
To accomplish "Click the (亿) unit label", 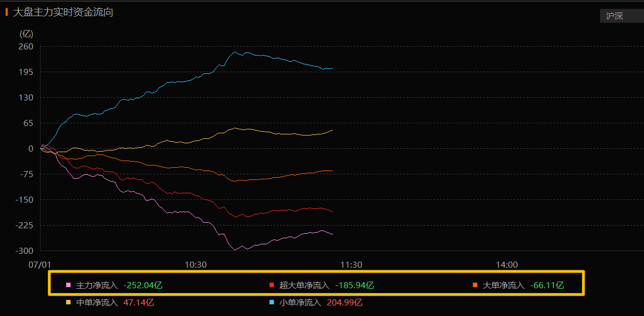I will point(26,33).
